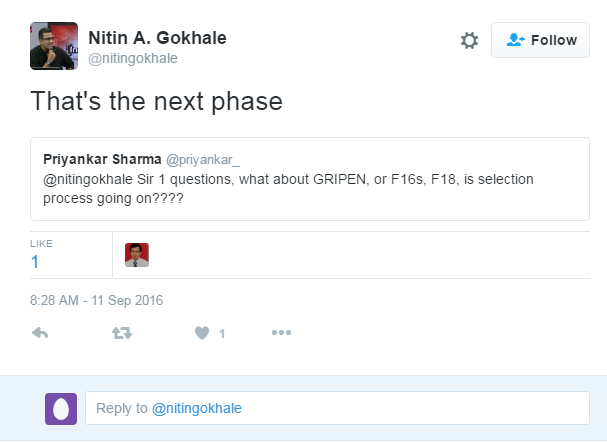Click the like count next to heart
607x442 pixels.
[222, 334]
